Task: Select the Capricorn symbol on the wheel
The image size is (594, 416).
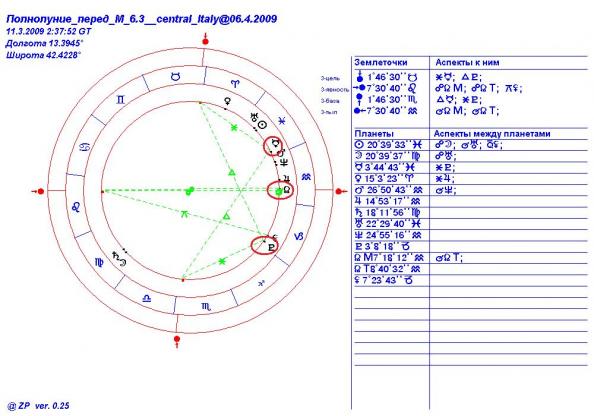Action: [x=299, y=236]
